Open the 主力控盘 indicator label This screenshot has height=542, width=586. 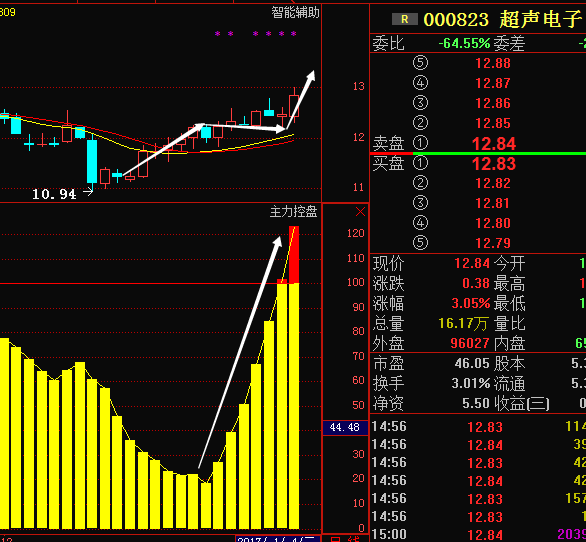pyautogui.click(x=294, y=212)
